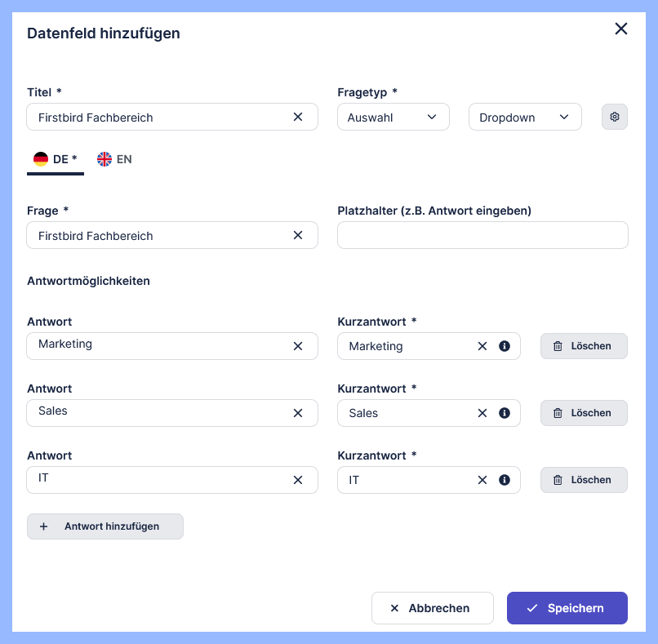Clear the IT Antwort field
The height and width of the screenshot is (644, 658).
pos(298,480)
